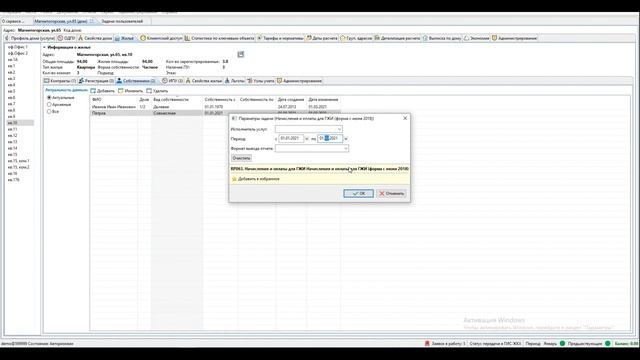Viewport: 640px width, 360px height.
Task: Open the Выписка по дому tab
Action: coord(442,38)
